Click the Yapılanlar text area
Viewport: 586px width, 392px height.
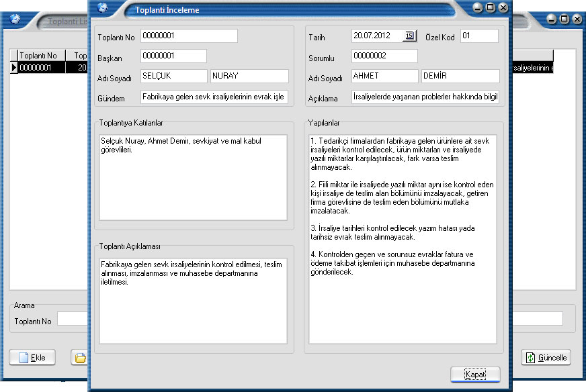(403, 240)
